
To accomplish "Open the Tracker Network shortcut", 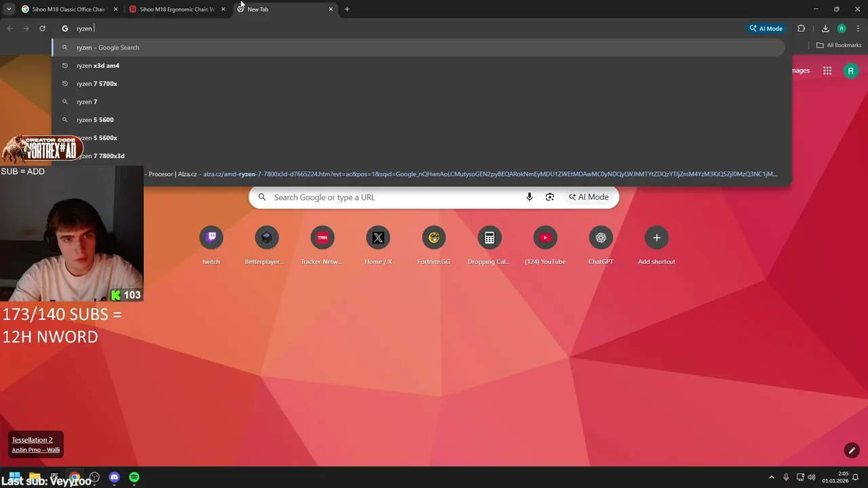I will click(322, 245).
